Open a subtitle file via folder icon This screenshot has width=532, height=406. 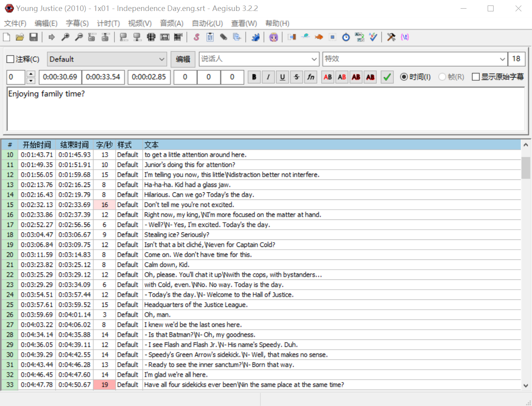20,37
